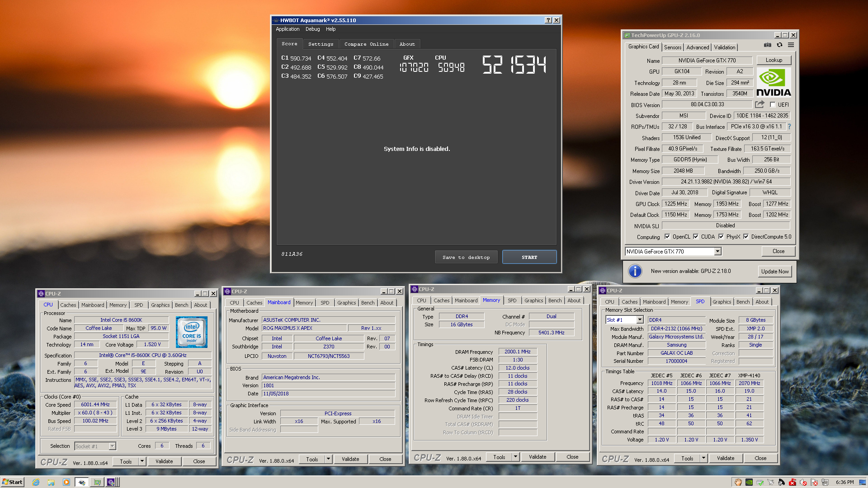Click the HWBOT Aquamark title bar icon
This screenshot has height=488, width=868.
[x=276, y=20]
